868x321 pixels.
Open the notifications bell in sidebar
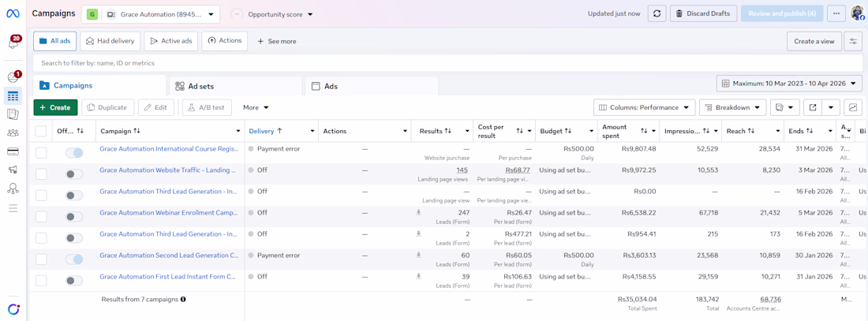(x=13, y=43)
